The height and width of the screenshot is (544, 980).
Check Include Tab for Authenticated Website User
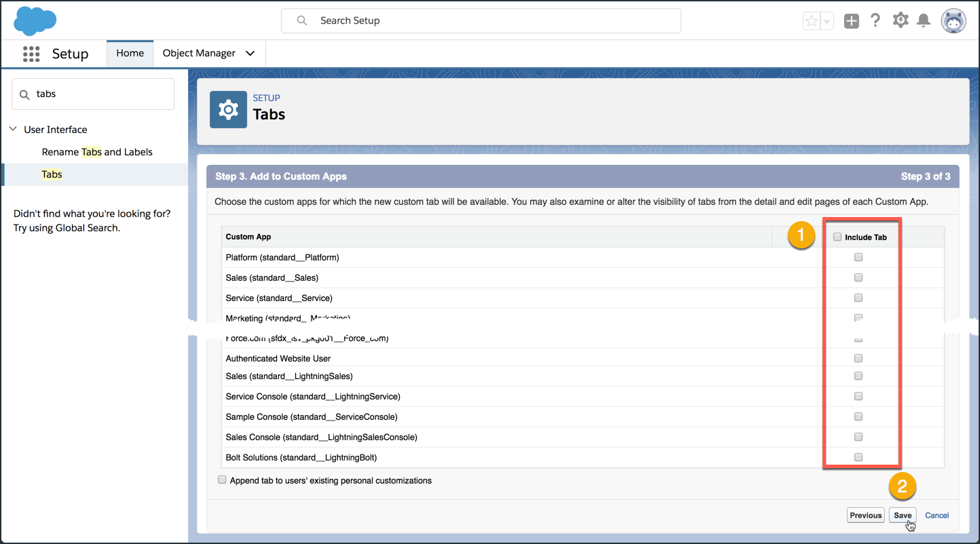click(x=859, y=358)
